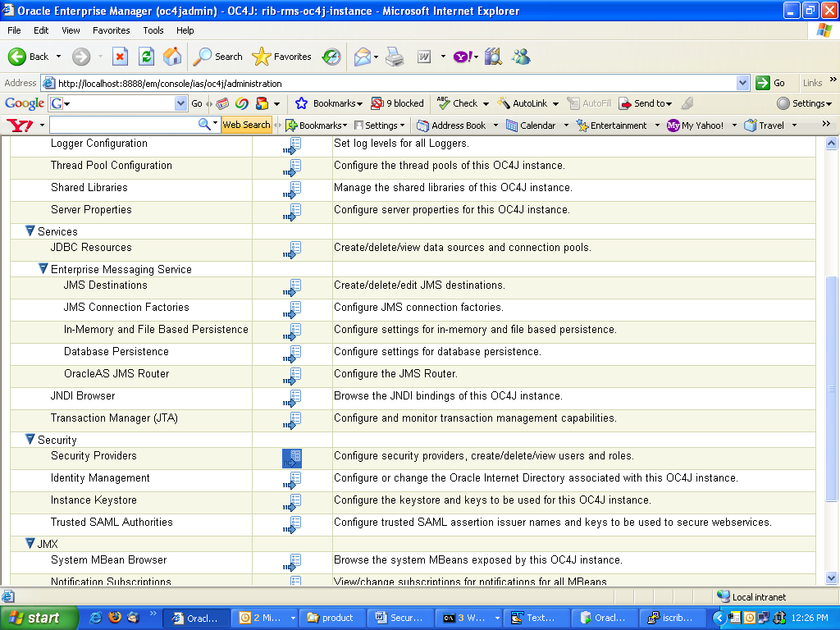Viewport: 840px width, 630px height.
Task: Click the task icon for JNDI Browser
Action: [292, 398]
